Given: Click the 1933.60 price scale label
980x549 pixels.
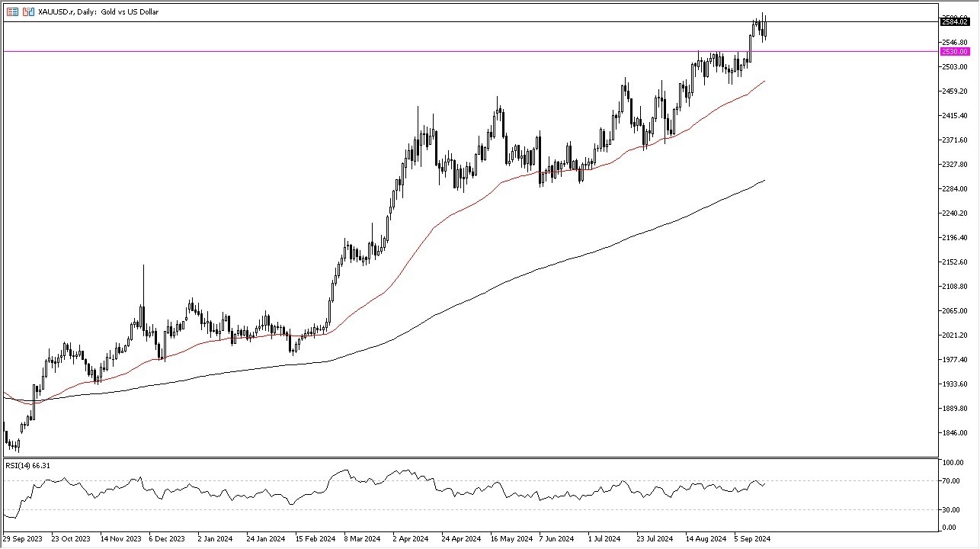Looking at the screenshot, I should (955, 384).
